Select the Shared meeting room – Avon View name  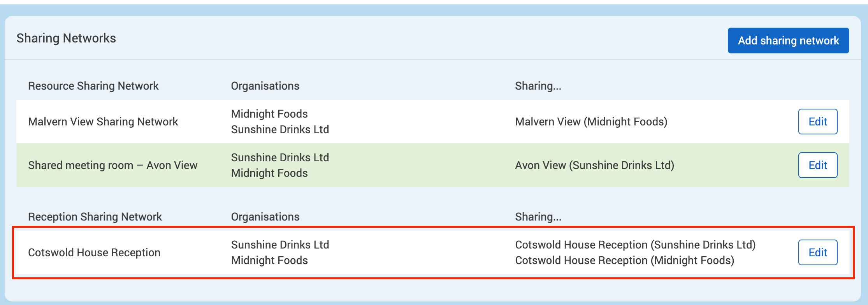[x=113, y=165]
